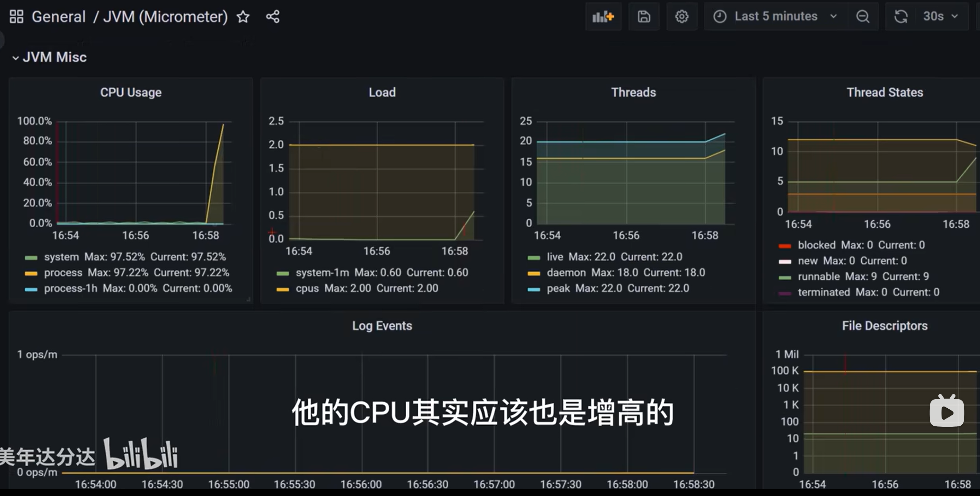The image size is (980, 496).
Task: Toggle runnable series in Thread States legend
Action: click(x=818, y=276)
